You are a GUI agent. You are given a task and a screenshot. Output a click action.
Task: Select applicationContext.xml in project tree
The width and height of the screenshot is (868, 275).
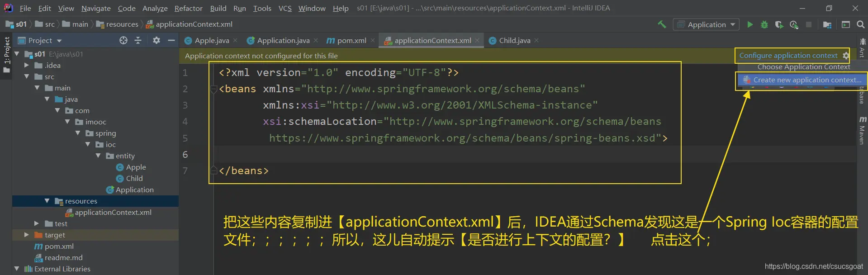[109, 212]
